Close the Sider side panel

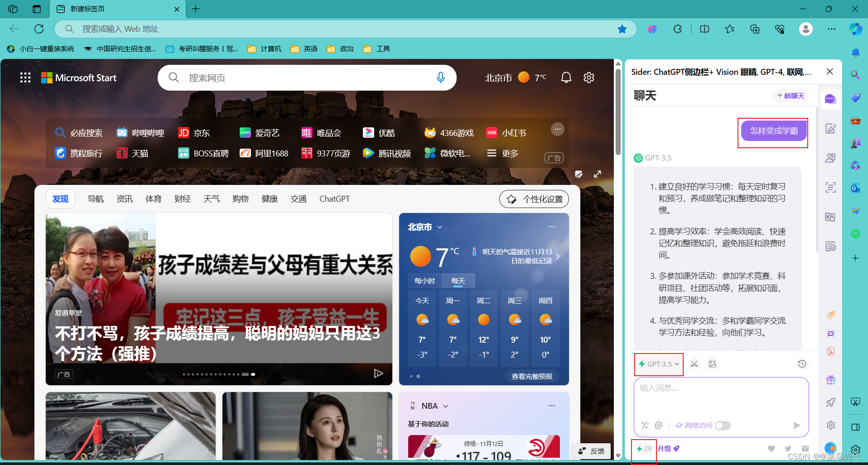[829, 72]
